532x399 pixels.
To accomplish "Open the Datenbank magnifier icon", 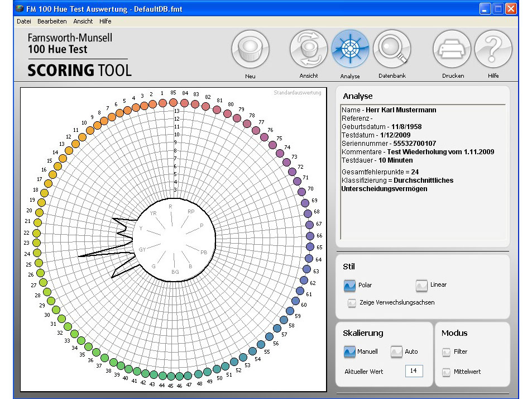I will 392,49.
